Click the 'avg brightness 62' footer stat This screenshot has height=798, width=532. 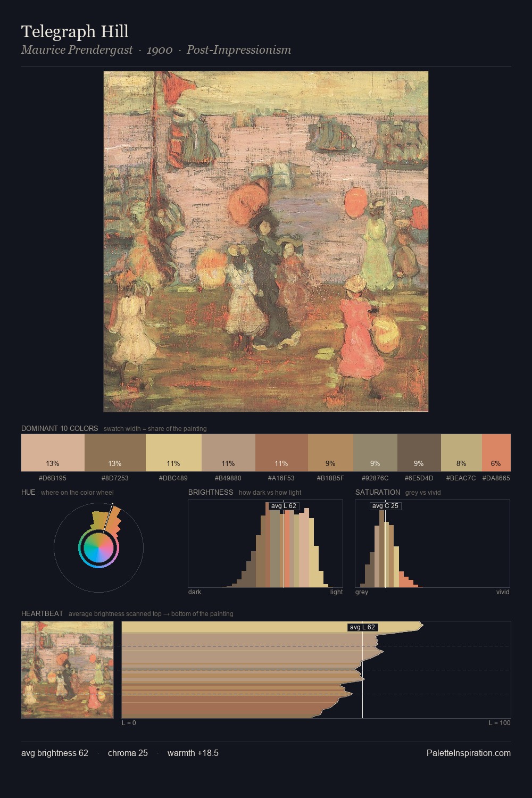[55, 753]
